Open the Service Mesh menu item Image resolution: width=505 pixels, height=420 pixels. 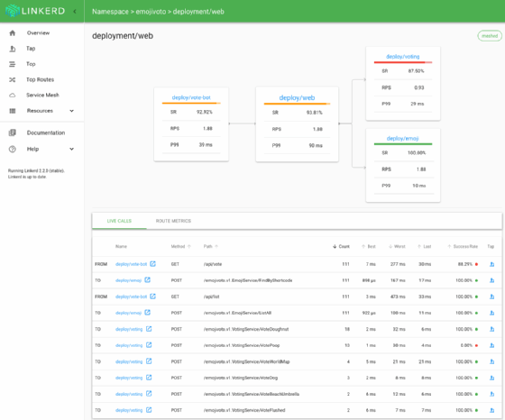[41, 95]
